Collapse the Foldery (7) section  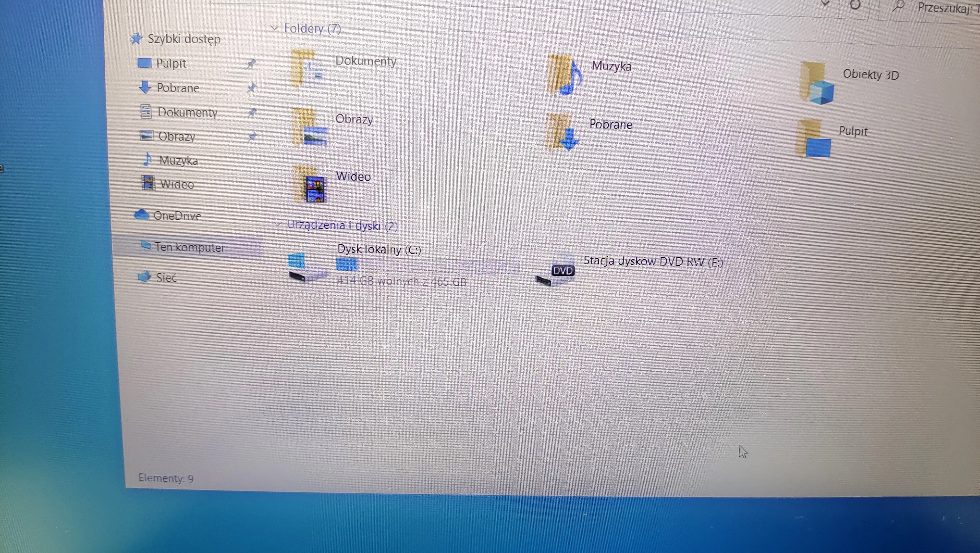[x=275, y=28]
